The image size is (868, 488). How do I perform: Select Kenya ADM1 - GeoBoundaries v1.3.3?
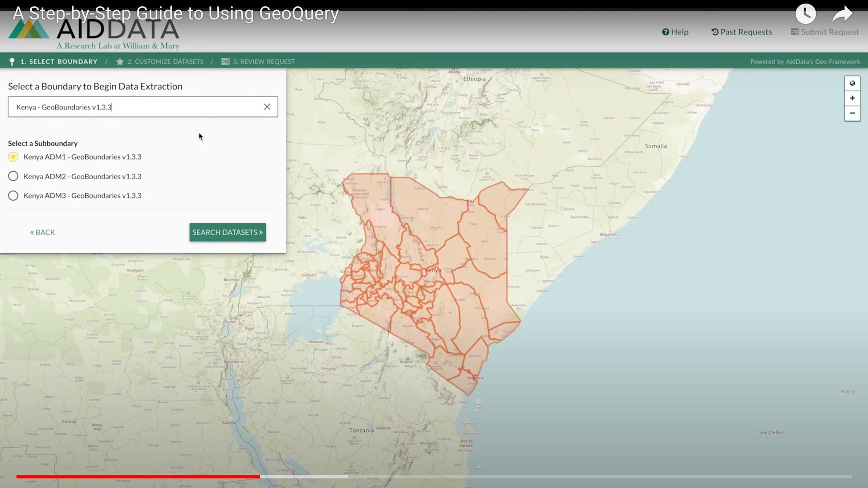13,157
